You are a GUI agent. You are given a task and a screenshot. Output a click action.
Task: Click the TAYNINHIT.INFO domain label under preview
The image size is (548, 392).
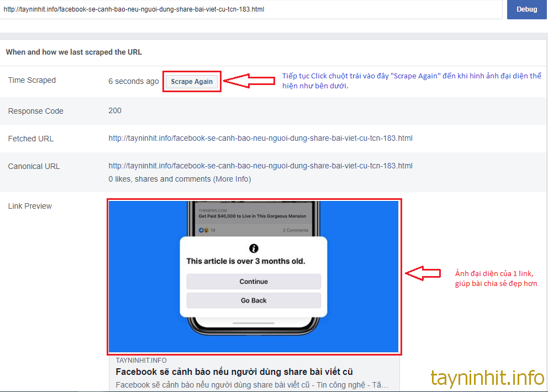coord(141,361)
